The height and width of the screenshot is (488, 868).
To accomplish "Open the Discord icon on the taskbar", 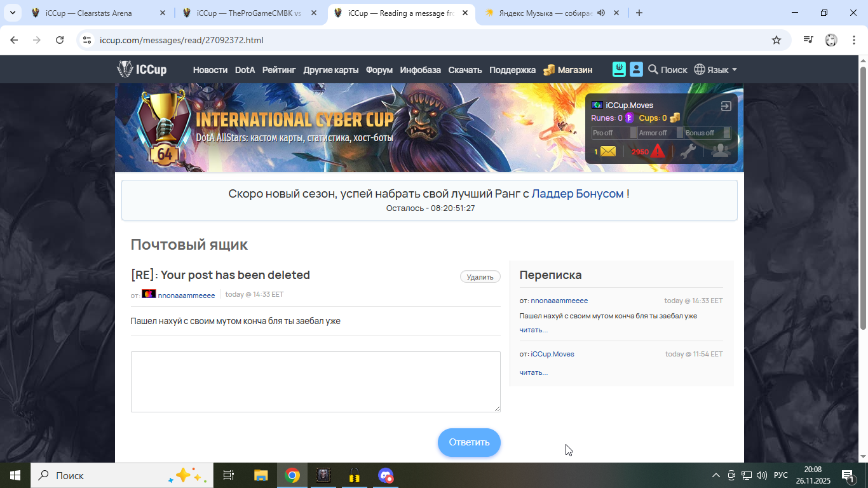I will (x=386, y=475).
